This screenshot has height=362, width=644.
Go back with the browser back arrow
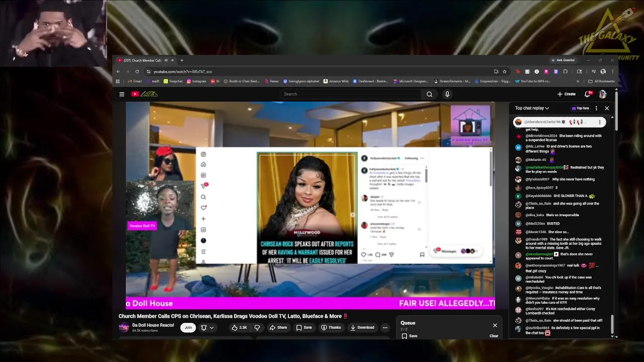coord(118,71)
